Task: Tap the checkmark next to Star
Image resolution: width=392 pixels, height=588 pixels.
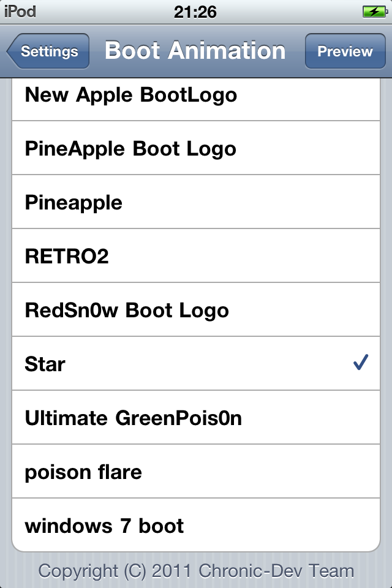Action: pos(361,363)
